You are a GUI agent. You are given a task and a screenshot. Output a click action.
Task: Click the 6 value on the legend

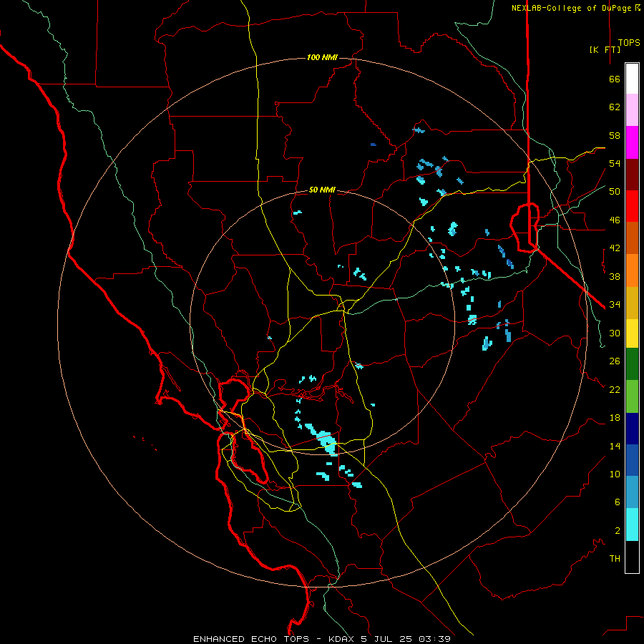(618, 502)
